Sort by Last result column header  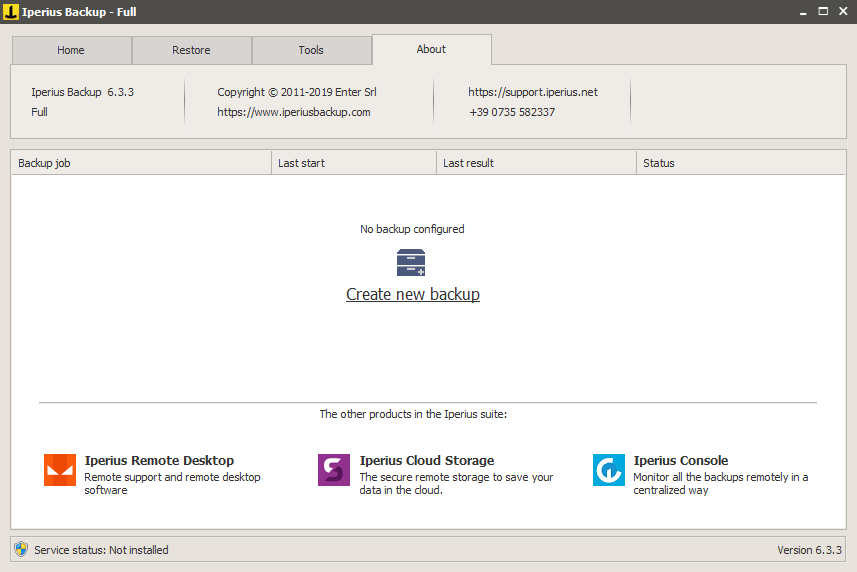coord(536,163)
